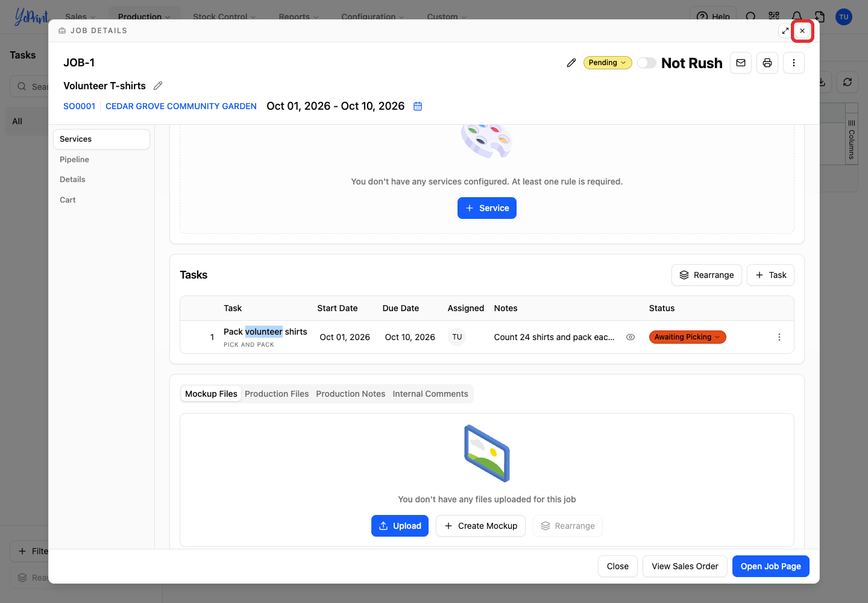Click the blue add Service button
The image size is (868, 603).
point(487,208)
